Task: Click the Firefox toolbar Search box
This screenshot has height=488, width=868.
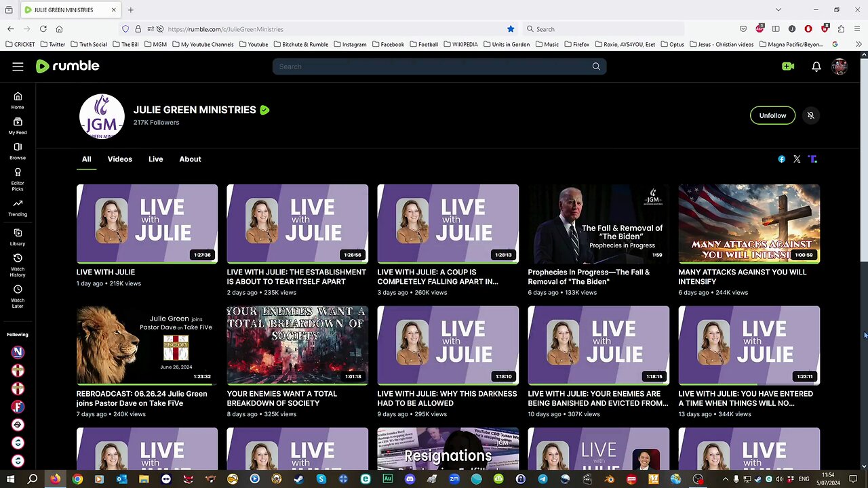Action: 604,29
